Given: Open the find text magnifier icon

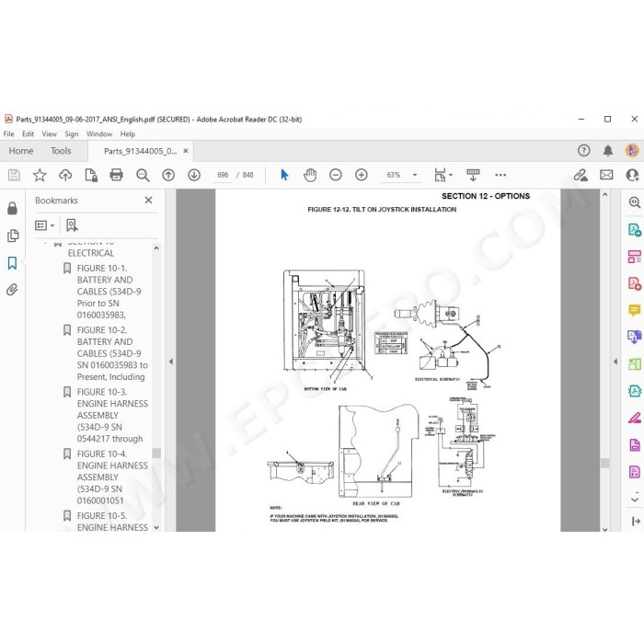Looking at the screenshot, I should 143,175.
